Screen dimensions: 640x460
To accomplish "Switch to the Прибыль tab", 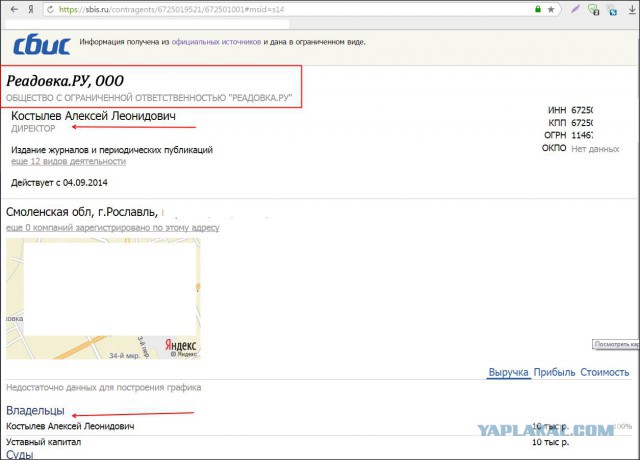I will 554,372.
